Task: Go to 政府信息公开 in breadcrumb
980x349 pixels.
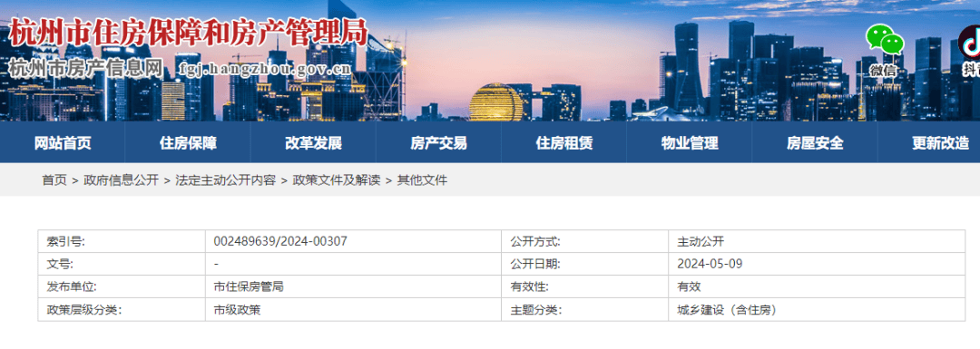Action: tap(122, 180)
